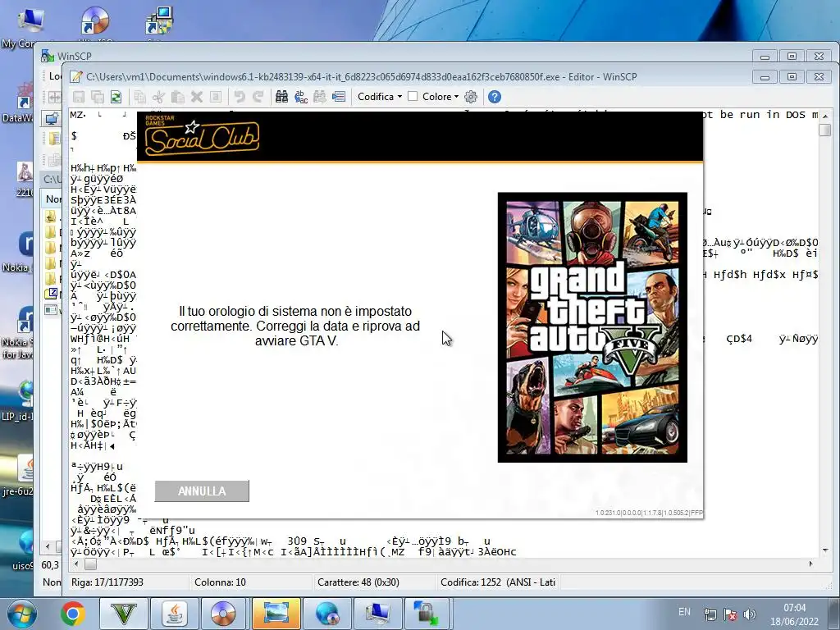
Task: Expand the Colore dropdown arrow
Action: (456, 97)
